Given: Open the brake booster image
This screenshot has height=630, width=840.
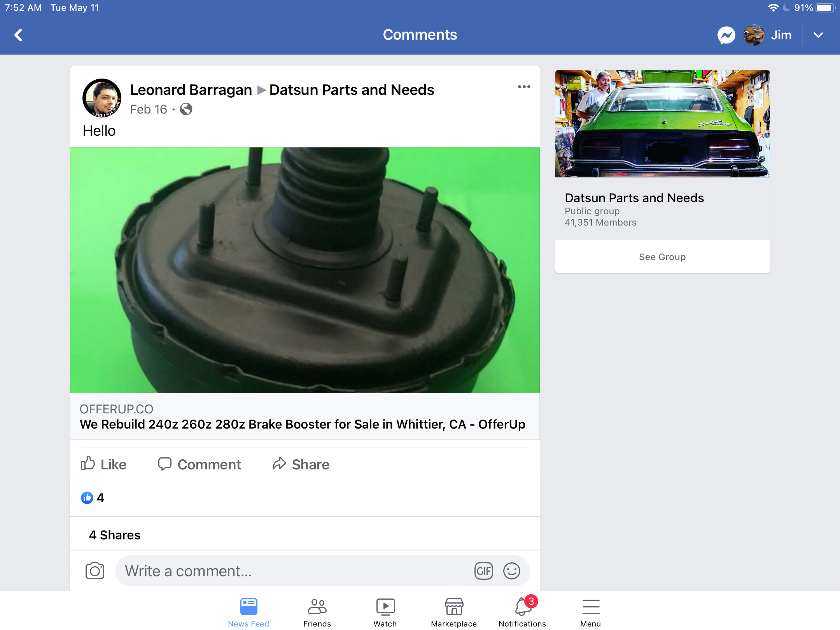Looking at the screenshot, I should (305, 270).
